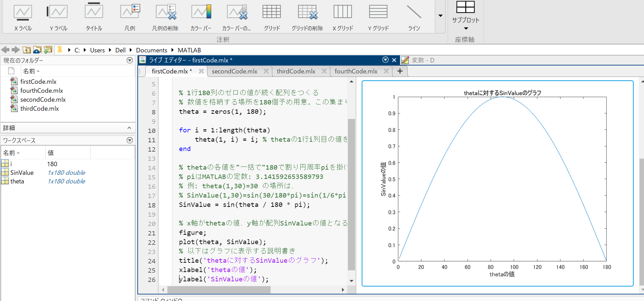The image size is (644, 301).
Task: Close the fourthCode.mlx tab
Action: [386, 71]
